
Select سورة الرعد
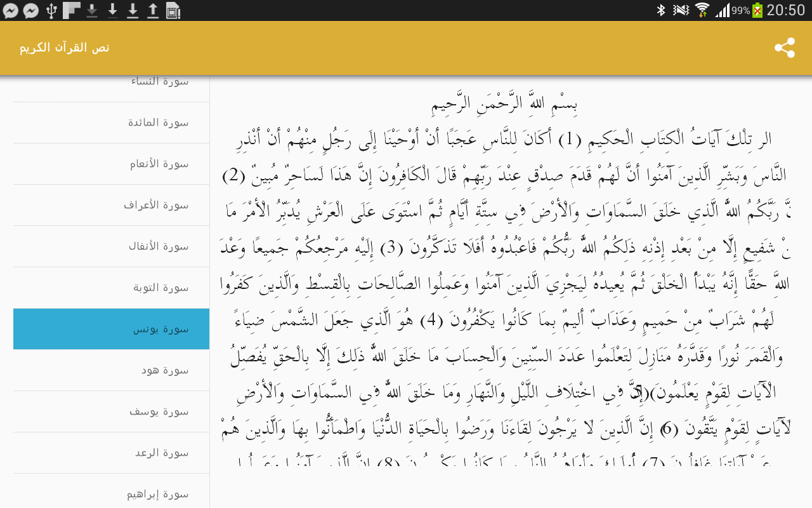pos(111,453)
